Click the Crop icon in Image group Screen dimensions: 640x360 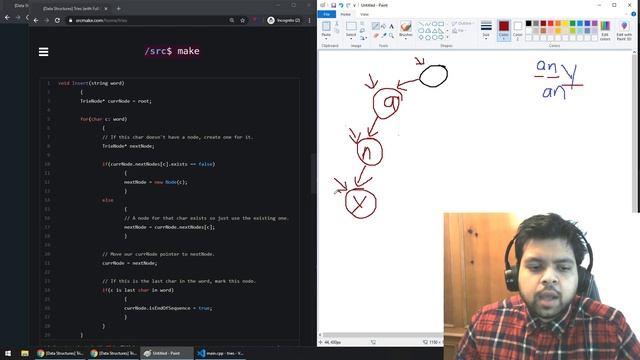coord(362,24)
